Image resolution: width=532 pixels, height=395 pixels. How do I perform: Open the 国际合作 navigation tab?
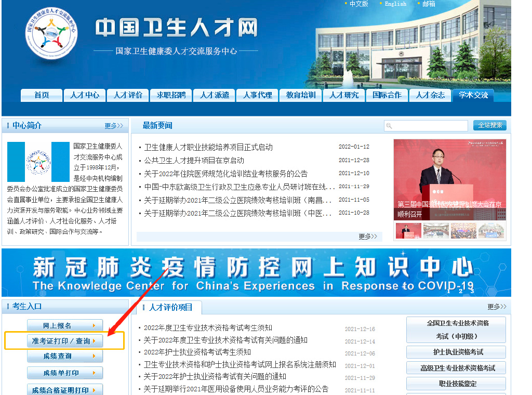387,95
